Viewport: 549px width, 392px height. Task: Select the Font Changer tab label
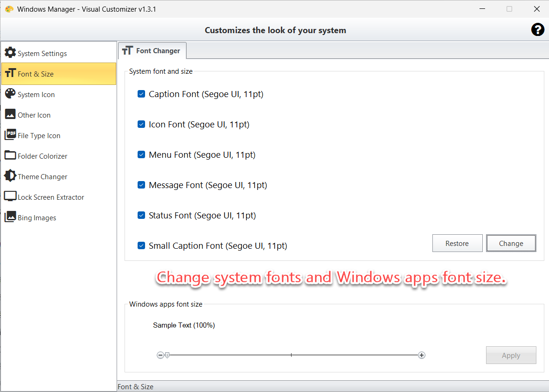pos(158,51)
